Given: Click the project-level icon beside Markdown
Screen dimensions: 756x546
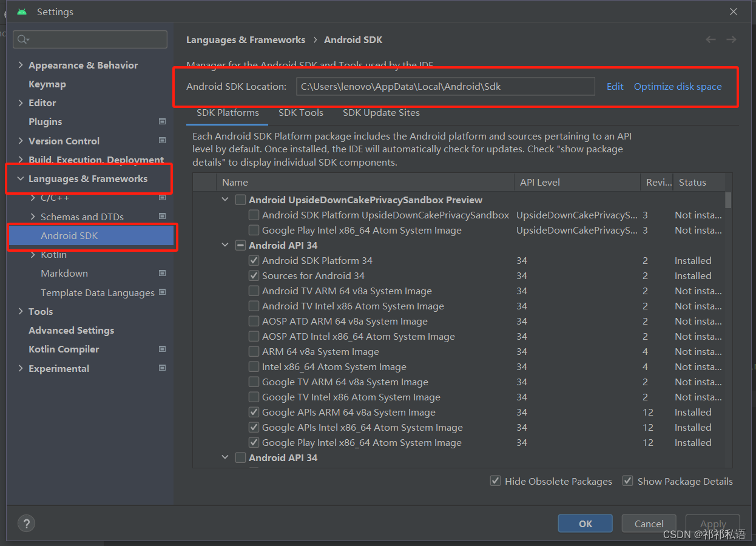Looking at the screenshot, I should pyautogui.click(x=162, y=273).
